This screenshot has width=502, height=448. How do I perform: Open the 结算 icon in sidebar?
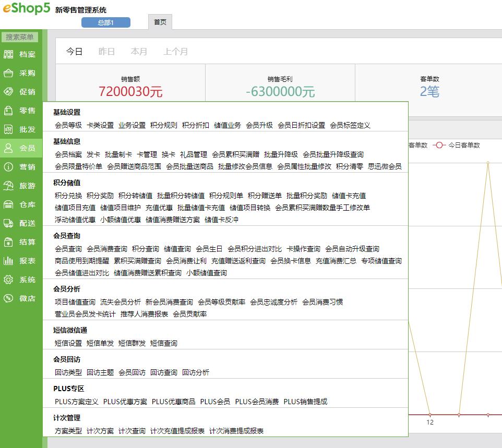[x=8, y=242]
